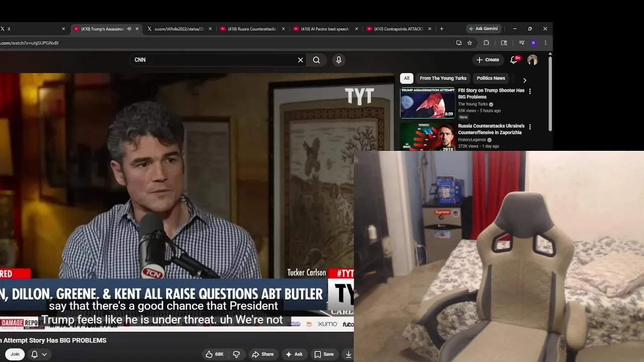Image resolution: width=644 pixels, height=362 pixels.
Task: Open options for Russia Counterattacks video
Action: pos(530,127)
